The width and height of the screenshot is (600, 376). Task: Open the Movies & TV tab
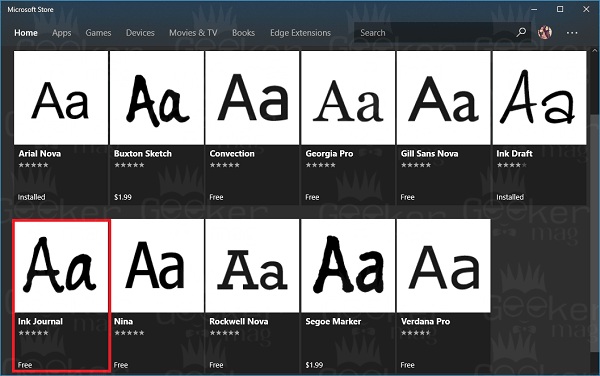coord(193,33)
